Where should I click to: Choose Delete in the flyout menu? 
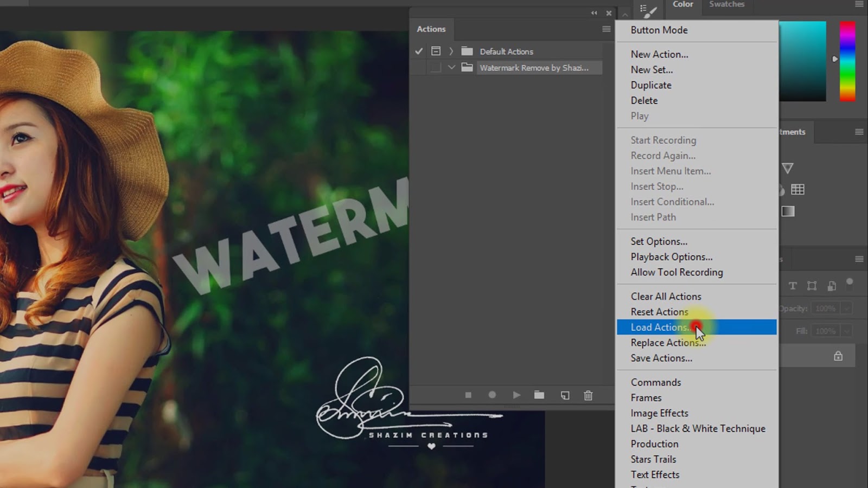pyautogui.click(x=697, y=100)
